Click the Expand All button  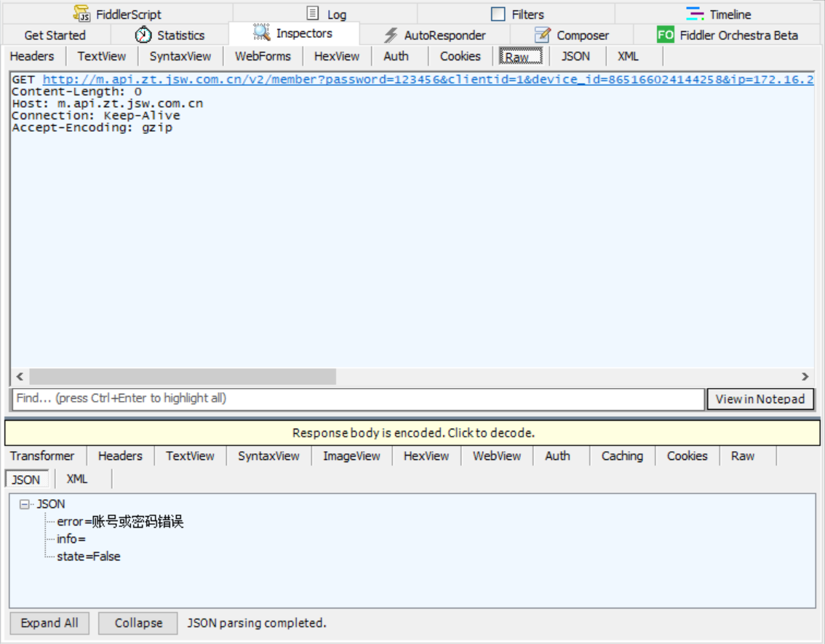coord(49,623)
